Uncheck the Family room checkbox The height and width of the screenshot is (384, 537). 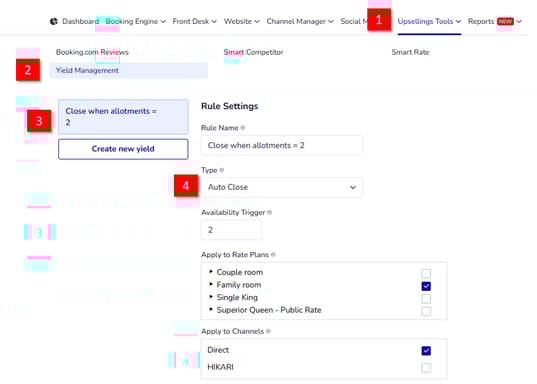click(x=426, y=286)
